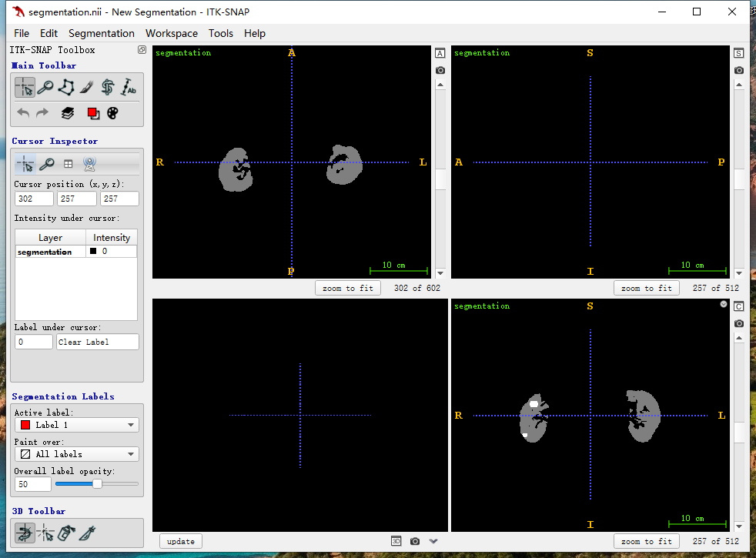This screenshot has height=558, width=756.
Task: Click the update button for 3D view
Action: (x=181, y=541)
